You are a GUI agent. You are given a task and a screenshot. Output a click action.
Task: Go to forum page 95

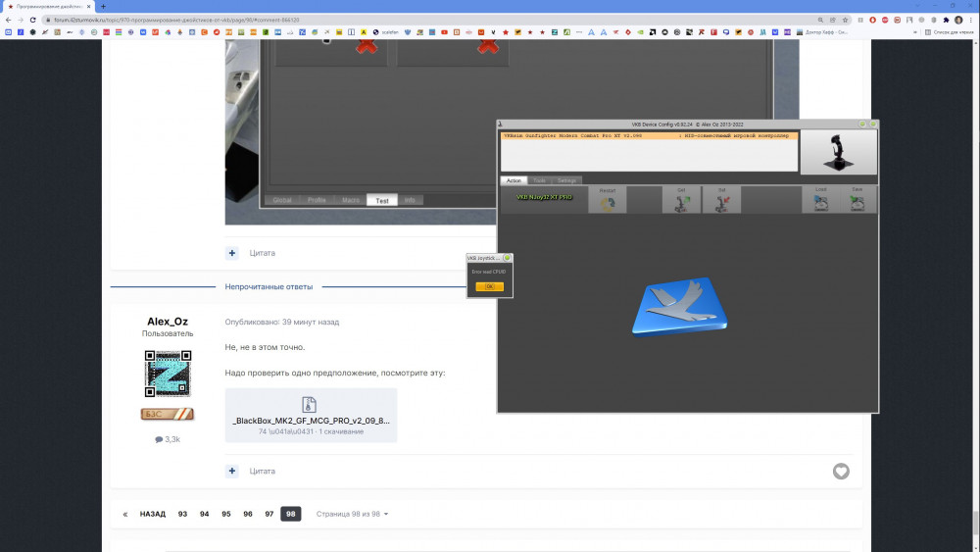[x=226, y=514]
